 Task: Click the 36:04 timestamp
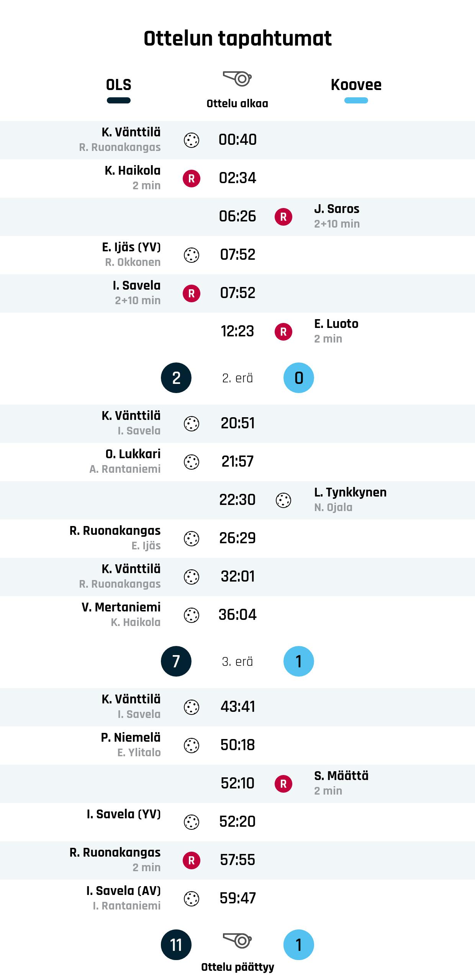237,615
